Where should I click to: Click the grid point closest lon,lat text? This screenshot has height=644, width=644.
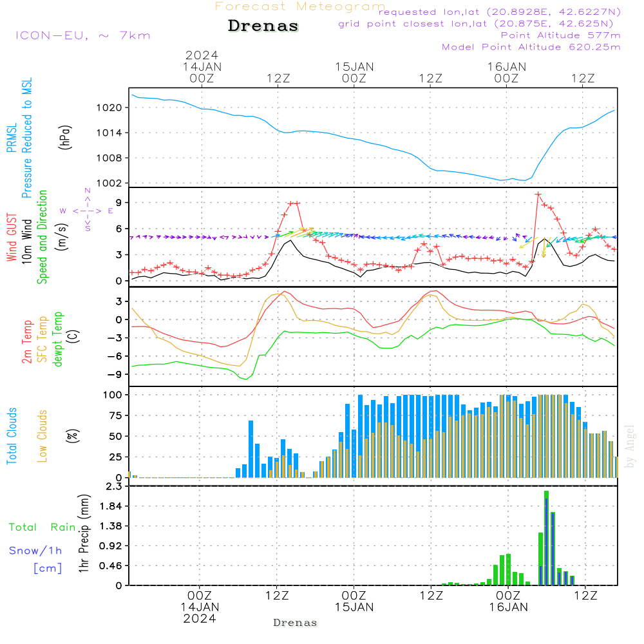(x=476, y=24)
